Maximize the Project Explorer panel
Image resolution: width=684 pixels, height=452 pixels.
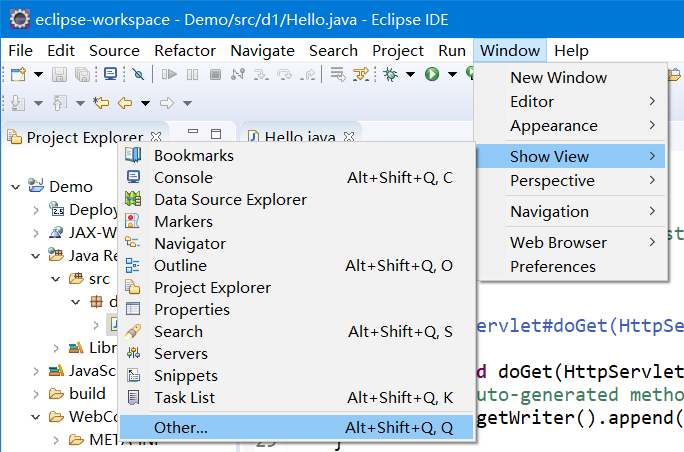[x=216, y=134]
